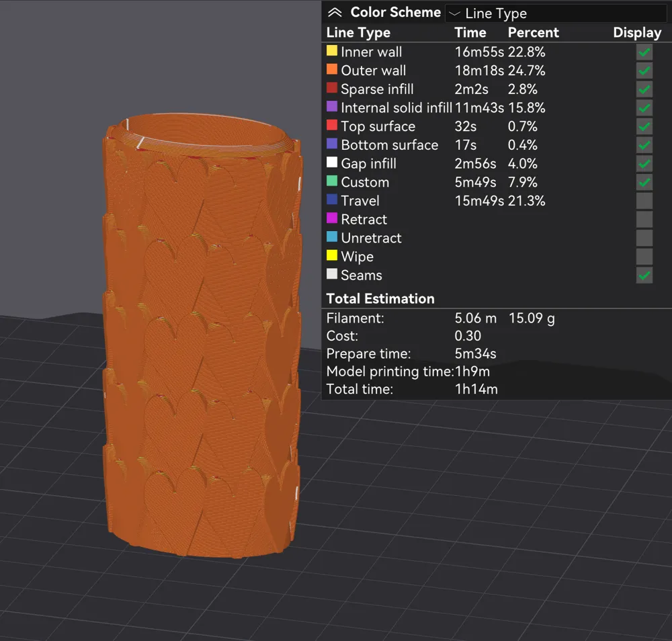
Task: Select the Internal solid infill label
Action: [396, 108]
